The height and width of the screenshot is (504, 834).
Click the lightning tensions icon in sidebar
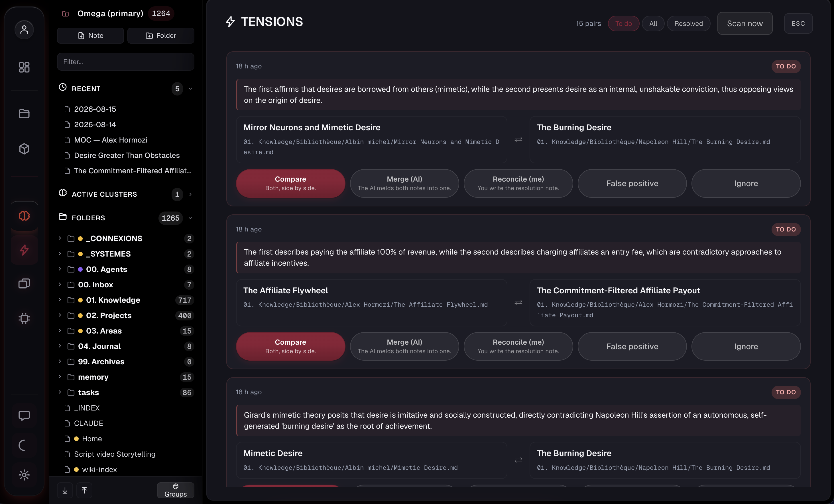[x=24, y=250]
